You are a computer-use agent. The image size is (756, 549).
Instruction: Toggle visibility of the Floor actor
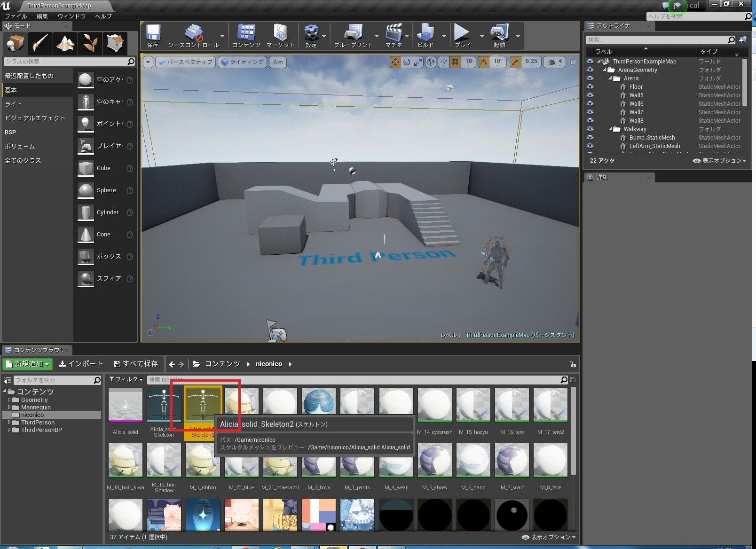(590, 87)
